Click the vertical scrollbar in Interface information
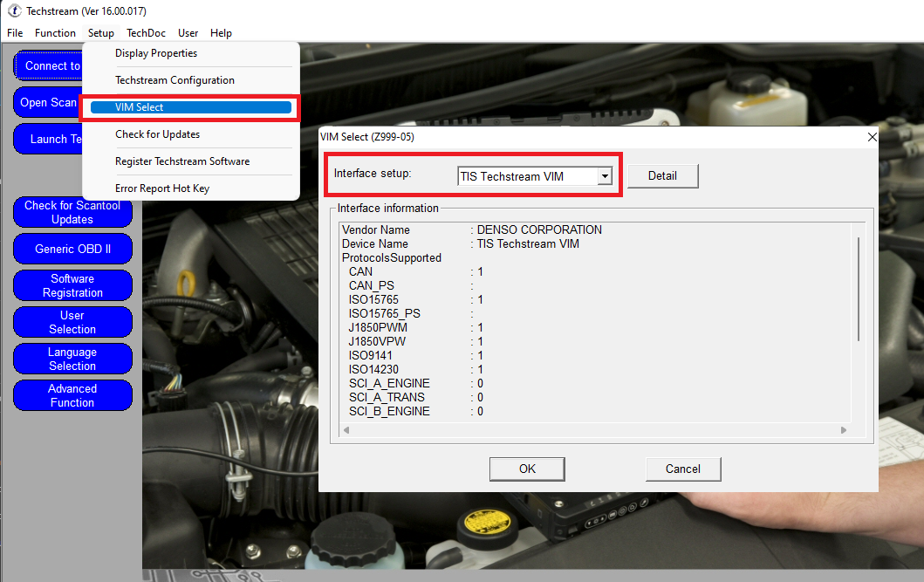The height and width of the screenshot is (582, 924). (x=859, y=289)
